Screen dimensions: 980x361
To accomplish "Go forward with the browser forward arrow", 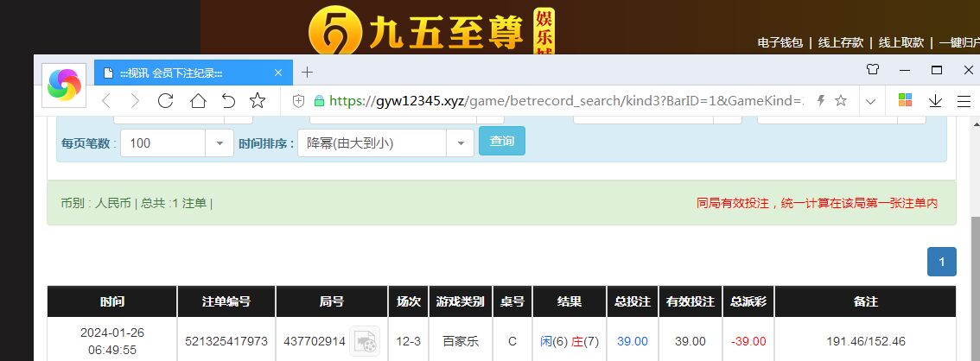I will pyautogui.click(x=135, y=100).
